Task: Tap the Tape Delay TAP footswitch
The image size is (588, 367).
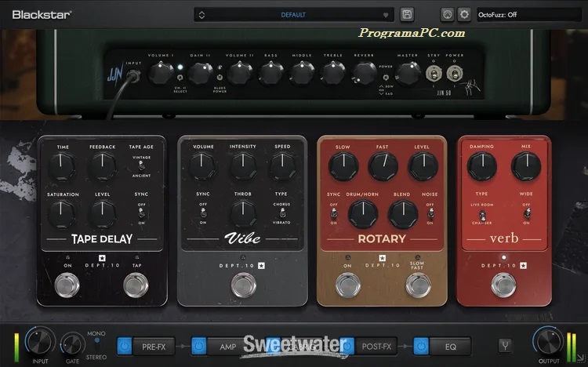Action: (x=136, y=285)
